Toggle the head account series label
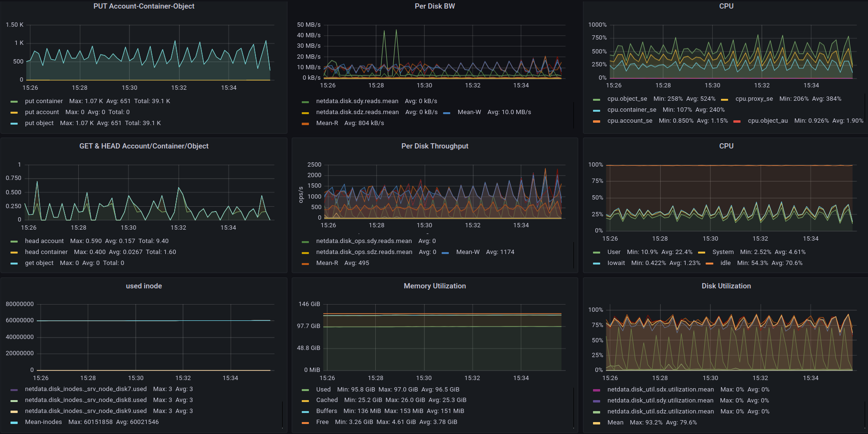 44,241
